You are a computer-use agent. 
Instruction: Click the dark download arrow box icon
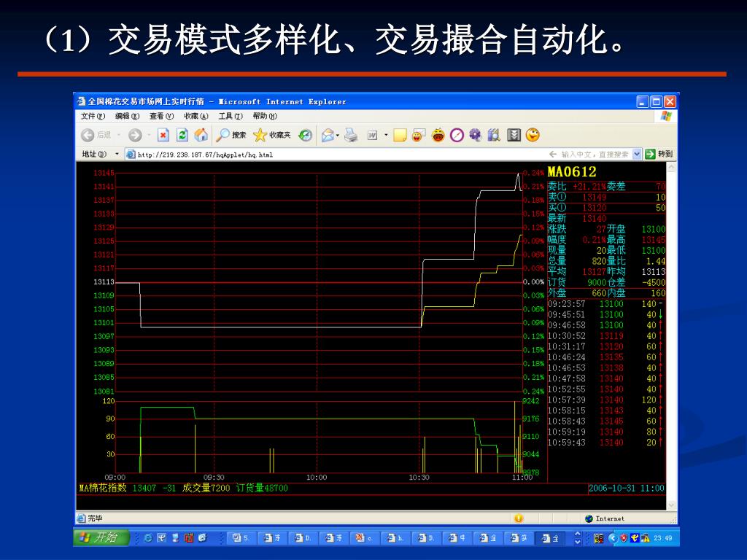tap(514, 135)
